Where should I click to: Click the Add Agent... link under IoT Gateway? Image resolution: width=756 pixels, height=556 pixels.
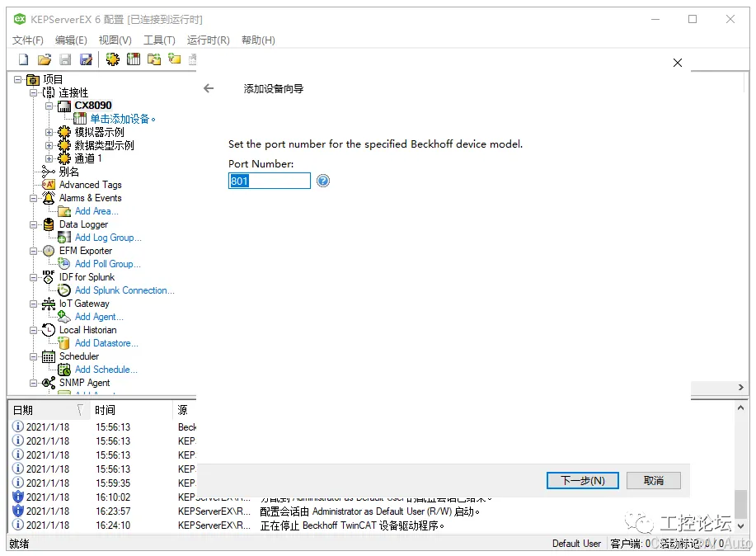[x=99, y=317]
